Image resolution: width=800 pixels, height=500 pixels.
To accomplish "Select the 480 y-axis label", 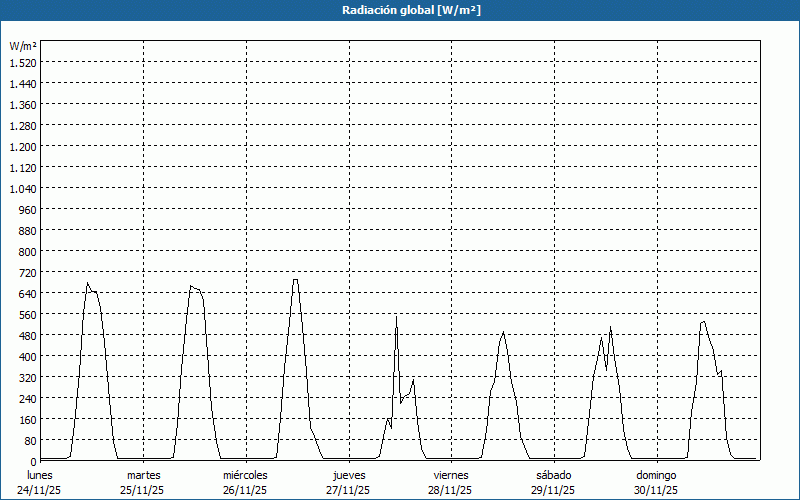I will pyautogui.click(x=28, y=336).
